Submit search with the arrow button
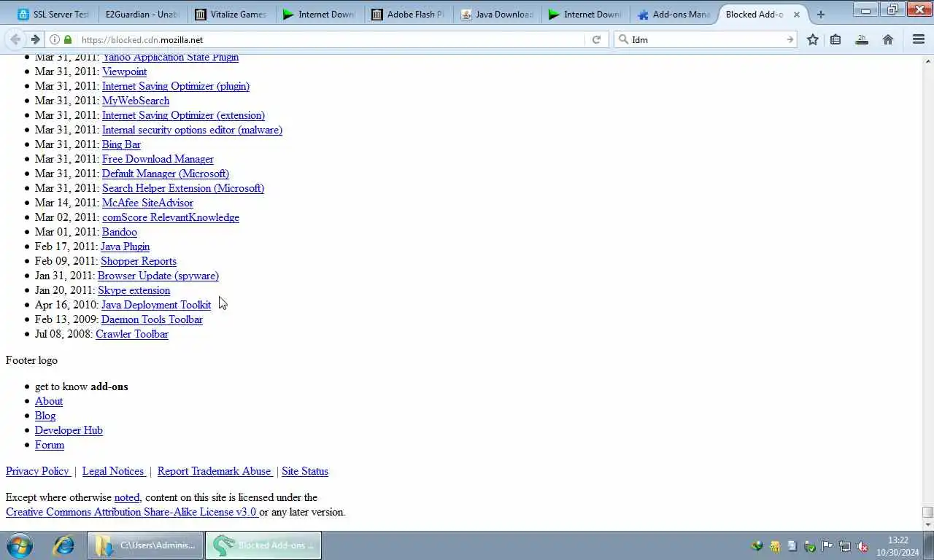Screen dimensions: 934x560 click(x=790, y=39)
